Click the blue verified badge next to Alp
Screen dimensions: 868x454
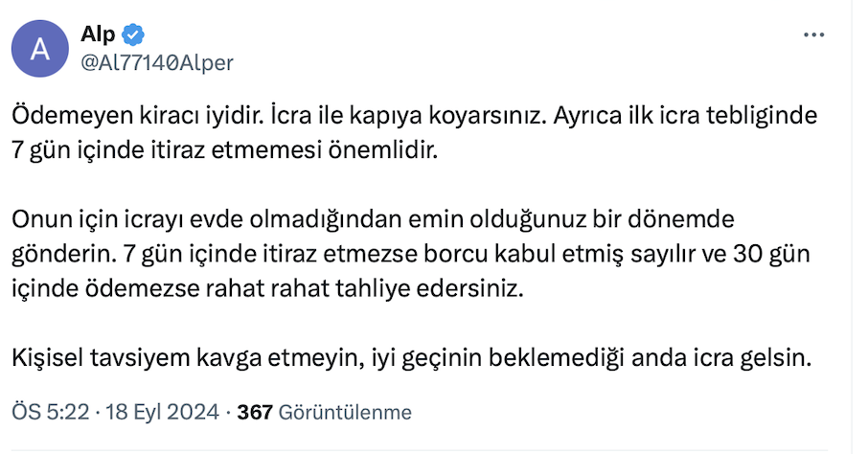pyautogui.click(x=133, y=35)
